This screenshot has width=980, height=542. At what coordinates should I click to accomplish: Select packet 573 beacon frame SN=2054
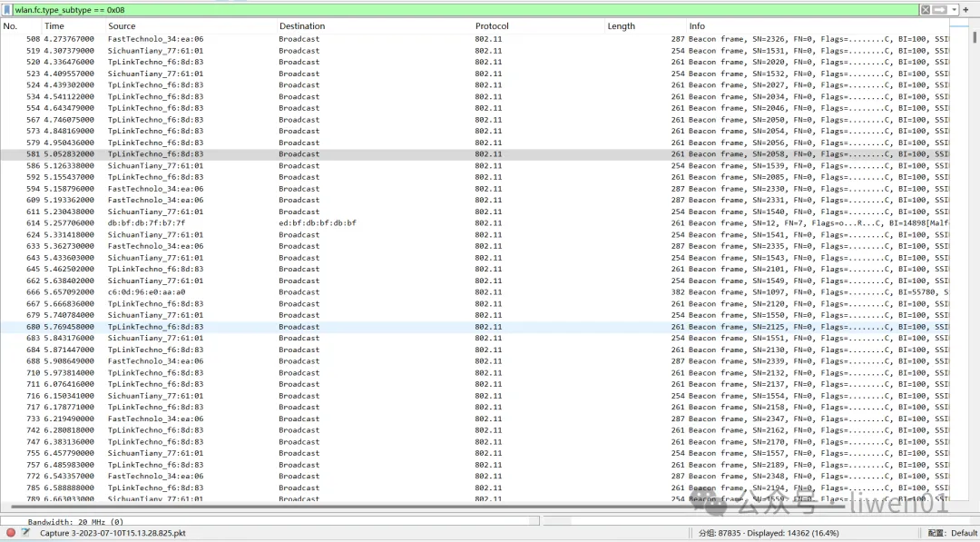pyautogui.click(x=475, y=131)
